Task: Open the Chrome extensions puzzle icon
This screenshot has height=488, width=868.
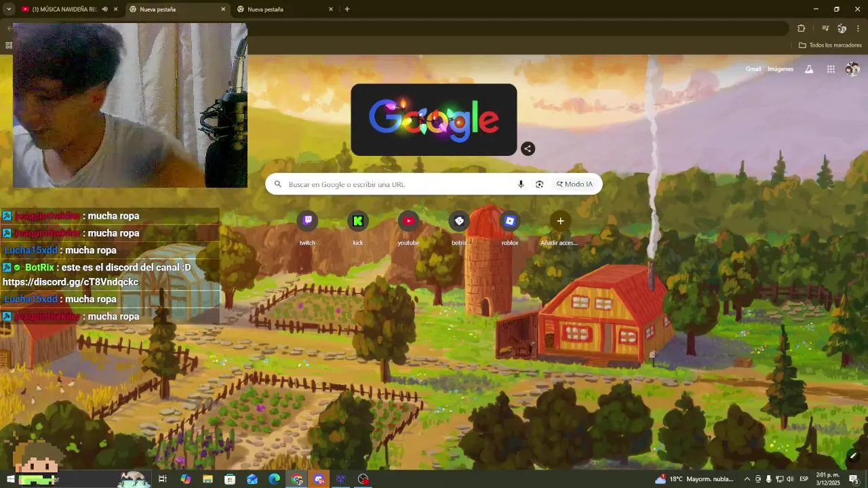Action: tap(801, 28)
